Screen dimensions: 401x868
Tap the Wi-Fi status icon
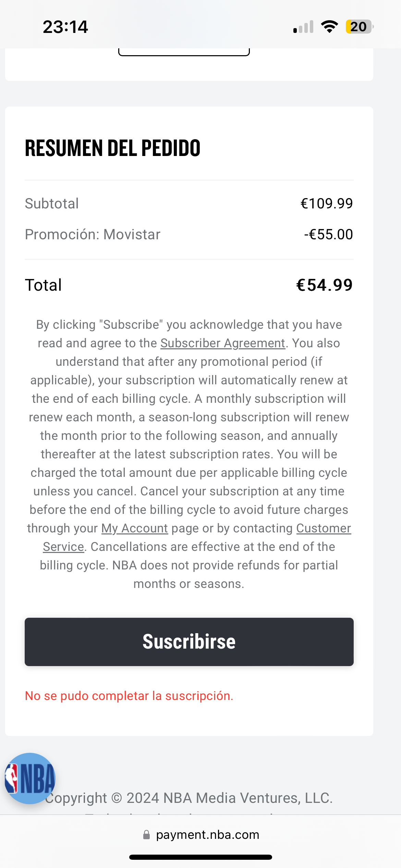(329, 27)
